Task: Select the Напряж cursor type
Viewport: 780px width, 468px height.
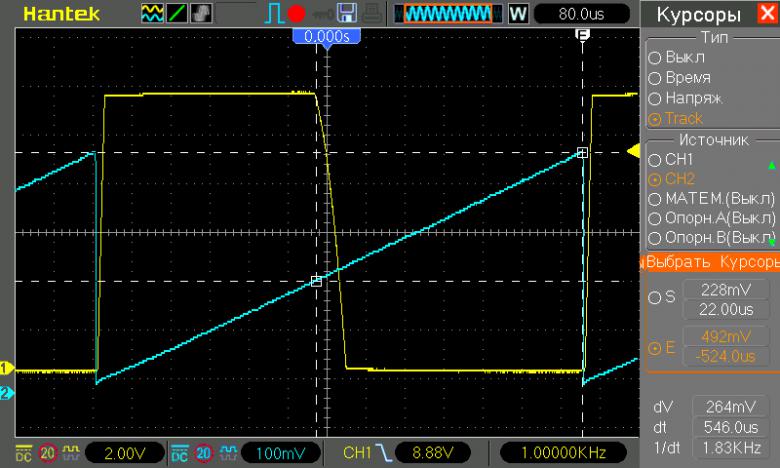Action: click(653, 98)
